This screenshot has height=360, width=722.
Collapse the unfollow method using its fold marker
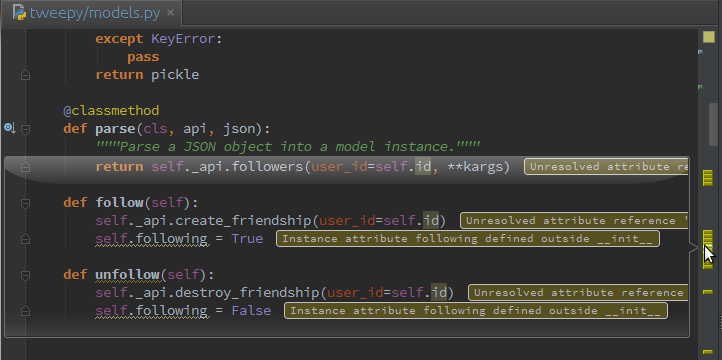click(x=26, y=275)
